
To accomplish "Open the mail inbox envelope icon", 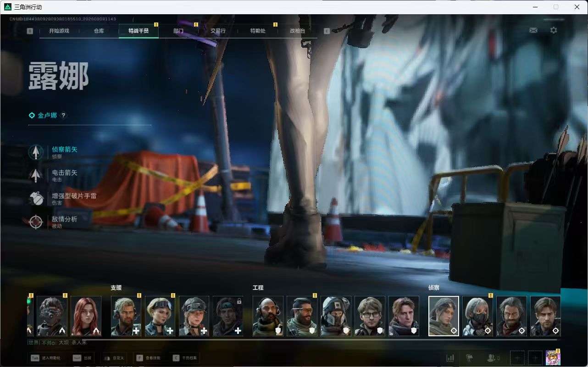I will coord(533,30).
